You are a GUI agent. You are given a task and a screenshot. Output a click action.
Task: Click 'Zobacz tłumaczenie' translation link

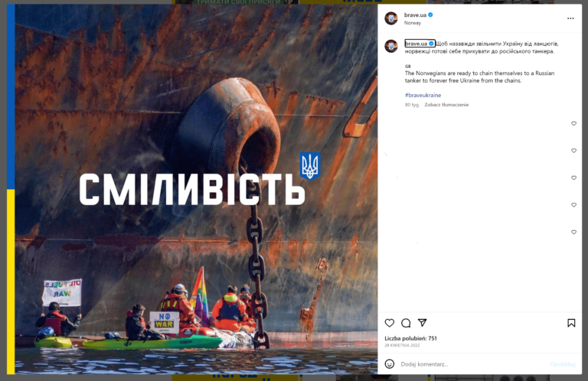446,105
